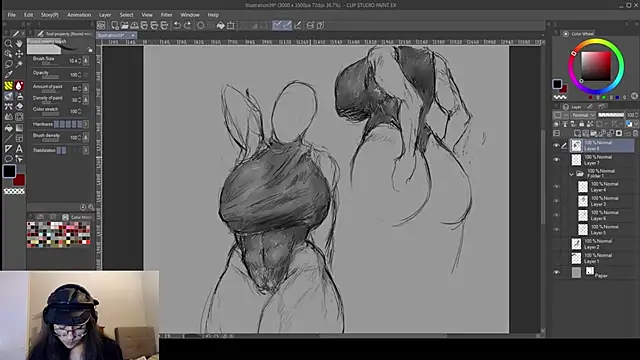Select the Eyedropper tool

(x=8, y=75)
